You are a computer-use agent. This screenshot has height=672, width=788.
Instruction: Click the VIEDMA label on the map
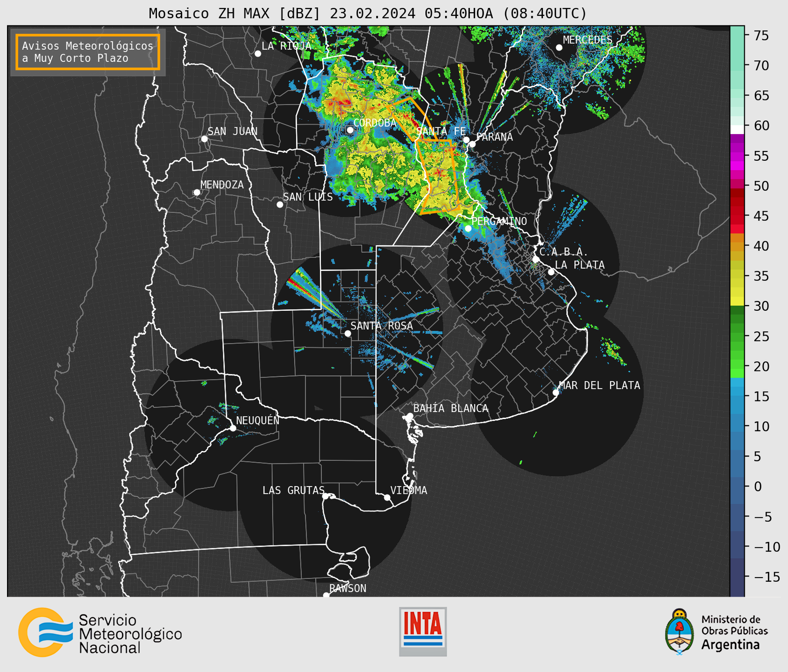pyautogui.click(x=409, y=490)
